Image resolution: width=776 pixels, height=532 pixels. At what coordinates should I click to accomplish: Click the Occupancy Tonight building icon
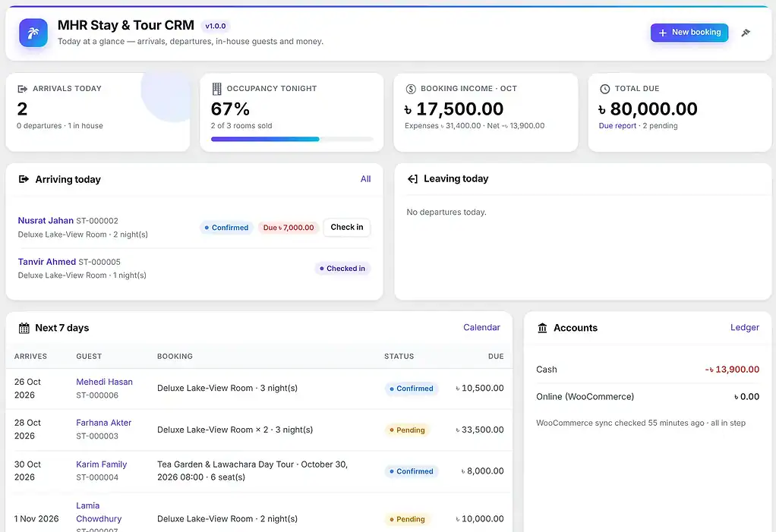point(216,89)
